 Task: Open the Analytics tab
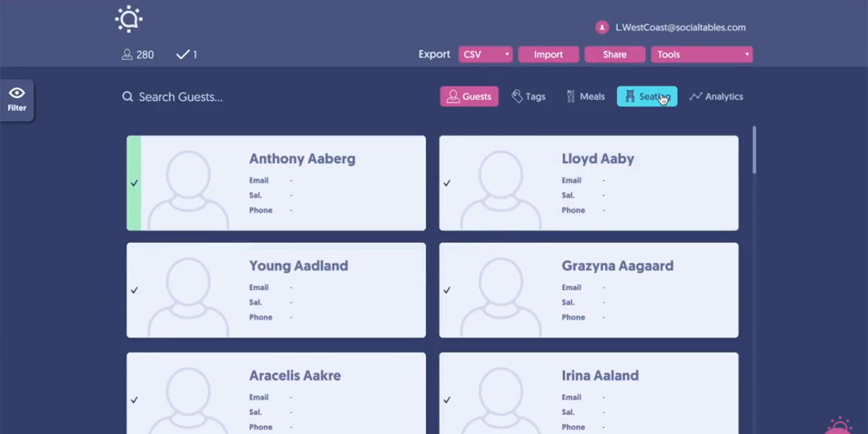(x=716, y=96)
